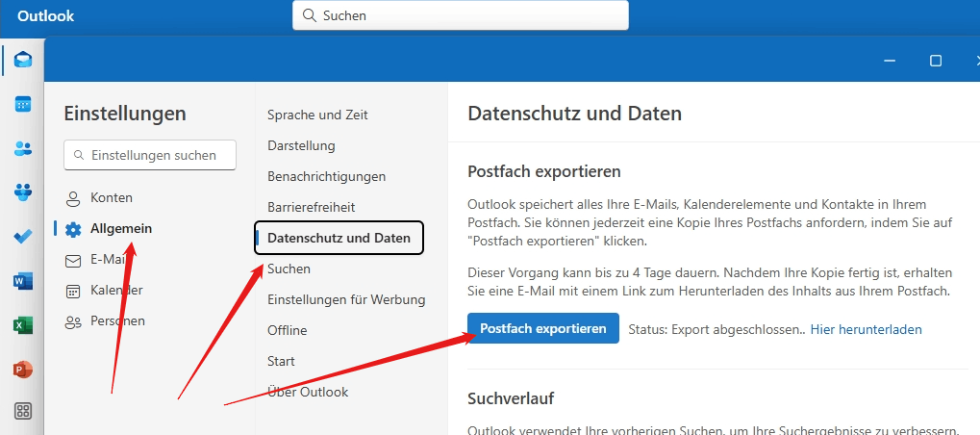Image resolution: width=980 pixels, height=435 pixels.
Task: Click the E-Mail envelope icon in settings
Action: tap(73, 261)
